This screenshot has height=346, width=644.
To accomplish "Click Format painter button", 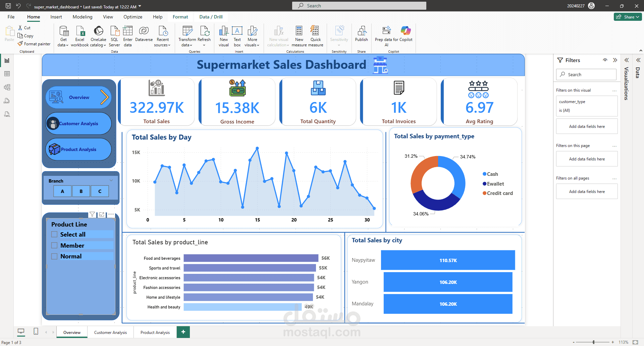I will (x=34, y=44).
